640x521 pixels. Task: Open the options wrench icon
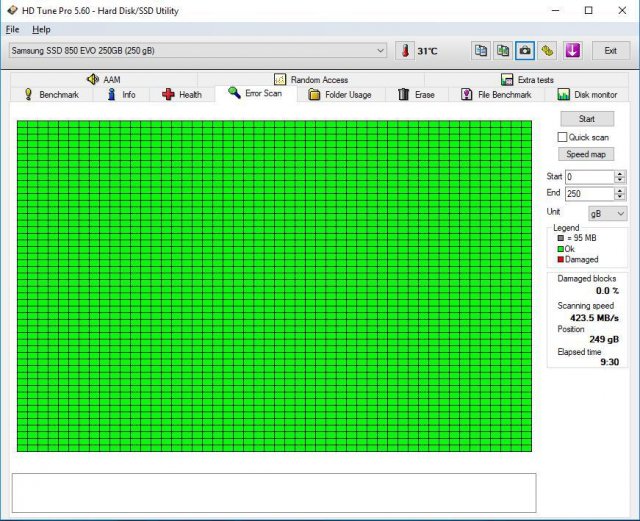pos(547,50)
